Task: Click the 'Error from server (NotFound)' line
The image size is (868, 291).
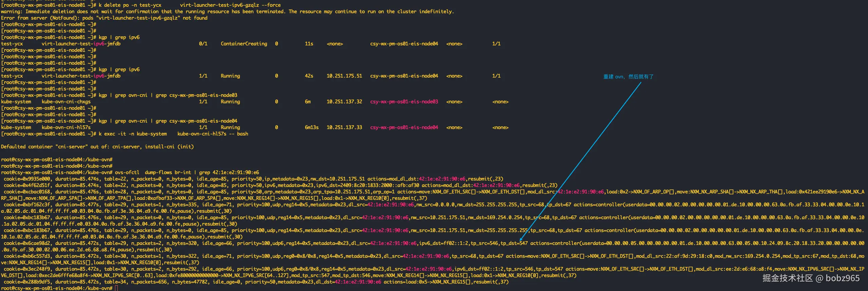Action: point(104,18)
